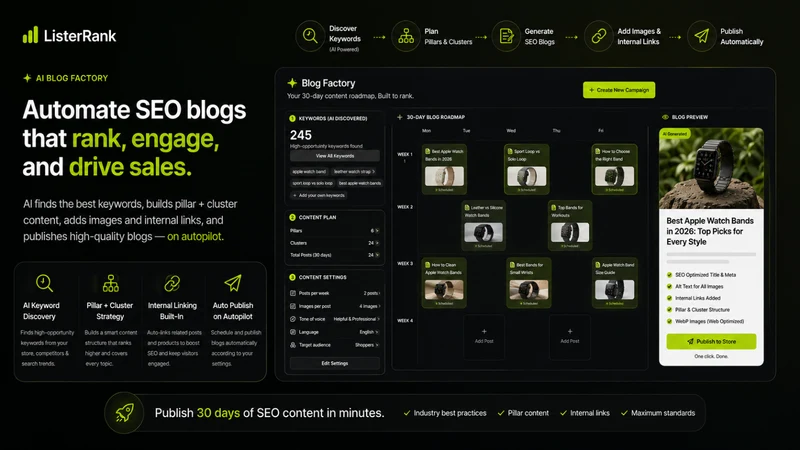Click the Language setting icon
Viewport: 800px width, 450px height.
point(293,332)
